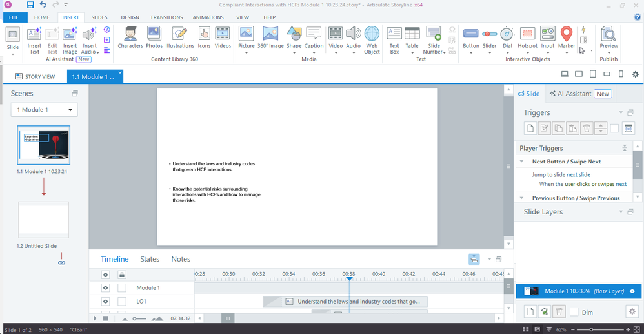Undo the last action
The image size is (644, 334).
click(43, 5)
